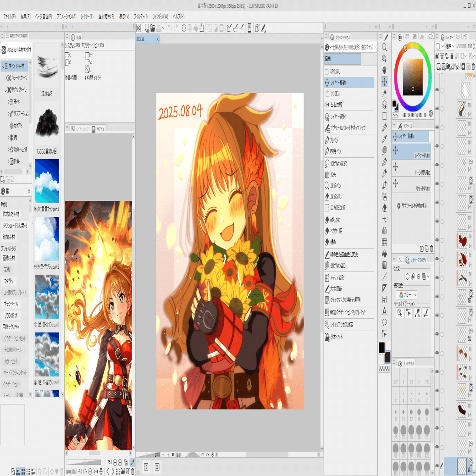This screenshot has height=476, width=476.
Task: Select the Figure ruler triangle tool
Action: [x=384, y=288]
